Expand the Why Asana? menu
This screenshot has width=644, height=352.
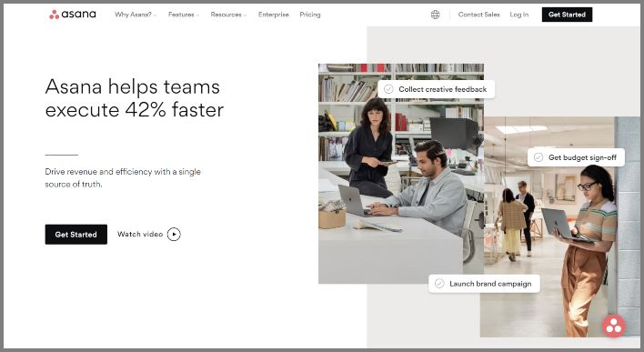(136, 15)
